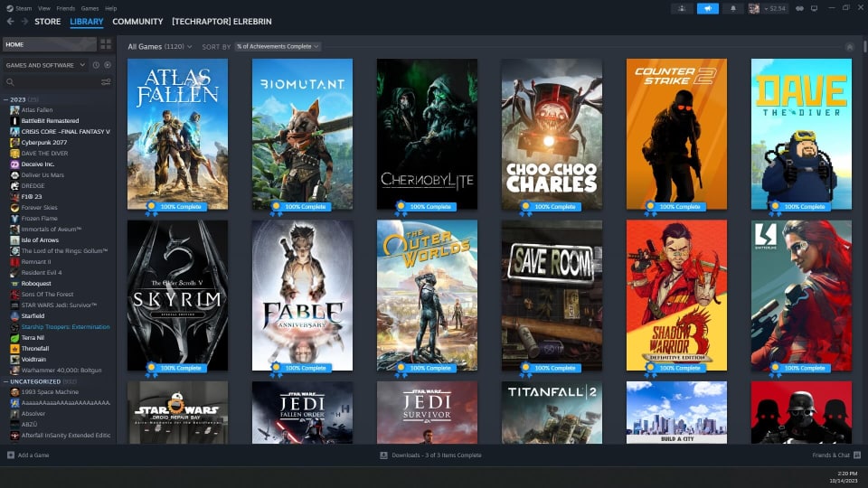The height and width of the screenshot is (488, 868).
Task: Click the profile avatar in the title bar
Action: tap(753, 8)
